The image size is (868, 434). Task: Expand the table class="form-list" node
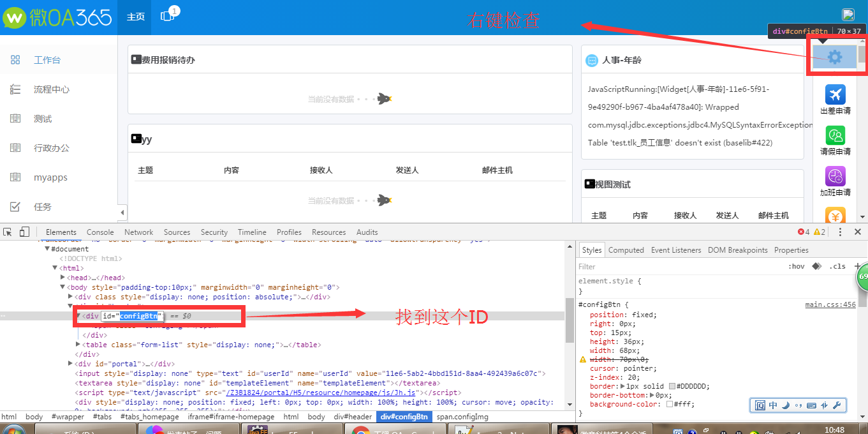(78, 345)
